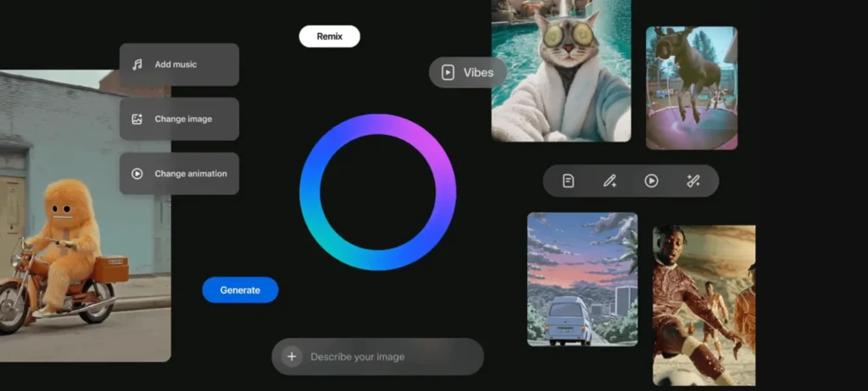This screenshot has width=868, height=391.
Task: Click the plus icon in the prompt bar
Action: point(292,357)
